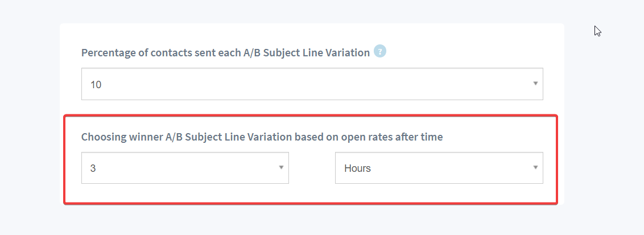Viewport: 644px width, 235px height.
Task: Click the empty area right of the help icon
Action: coord(464,52)
